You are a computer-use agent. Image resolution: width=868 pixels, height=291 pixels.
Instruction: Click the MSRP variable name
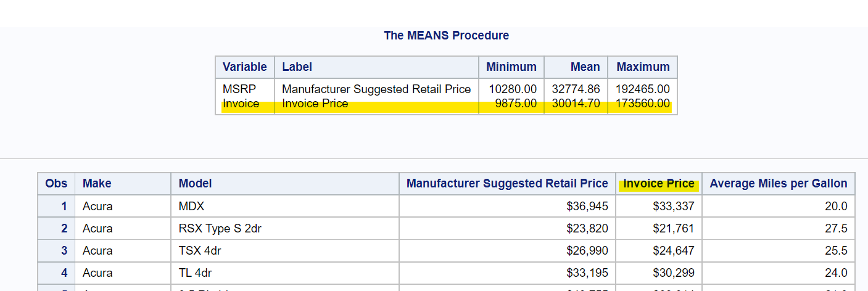[x=236, y=89]
